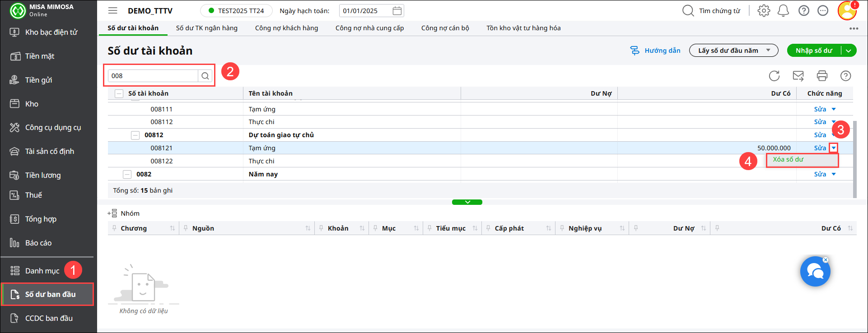Open Tiền lương module
Image resolution: width=868 pixels, height=333 pixels.
(36, 175)
